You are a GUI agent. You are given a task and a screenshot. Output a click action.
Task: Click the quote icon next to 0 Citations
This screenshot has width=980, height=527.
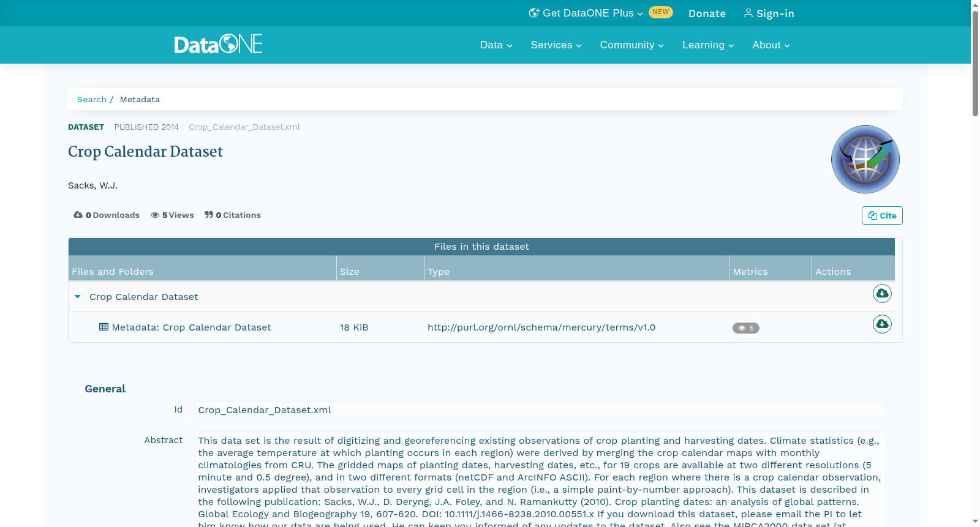pyautogui.click(x=209, y=215)
